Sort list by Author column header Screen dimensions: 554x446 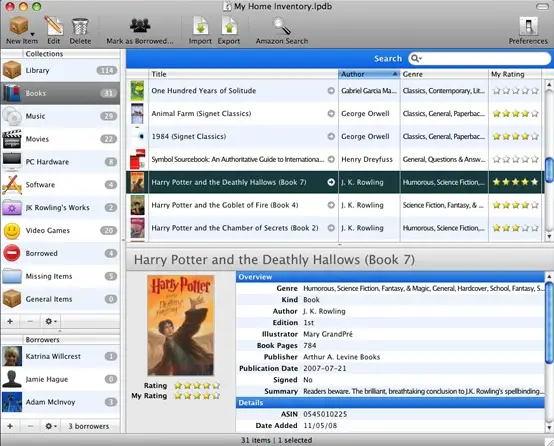point(369,74)
